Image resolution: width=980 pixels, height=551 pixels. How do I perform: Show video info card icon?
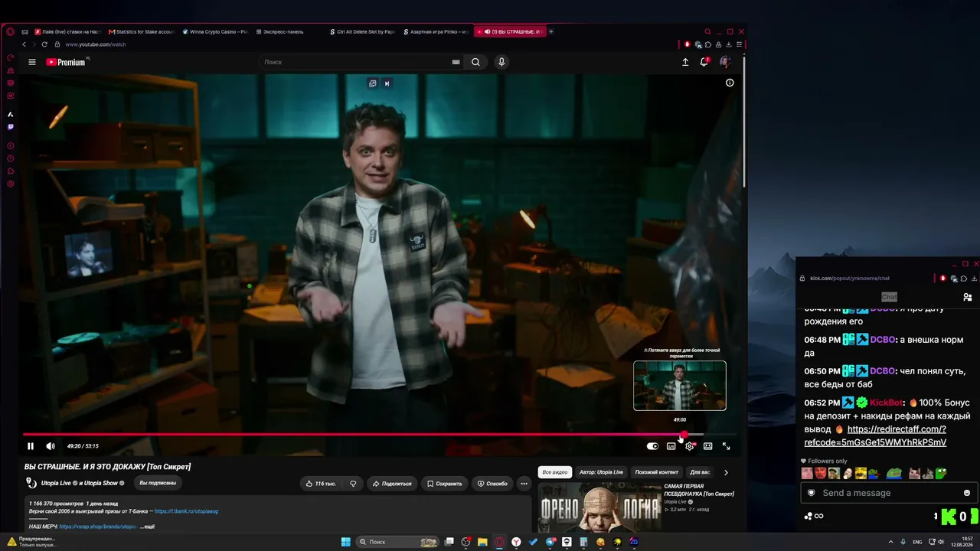click(730, 83)
